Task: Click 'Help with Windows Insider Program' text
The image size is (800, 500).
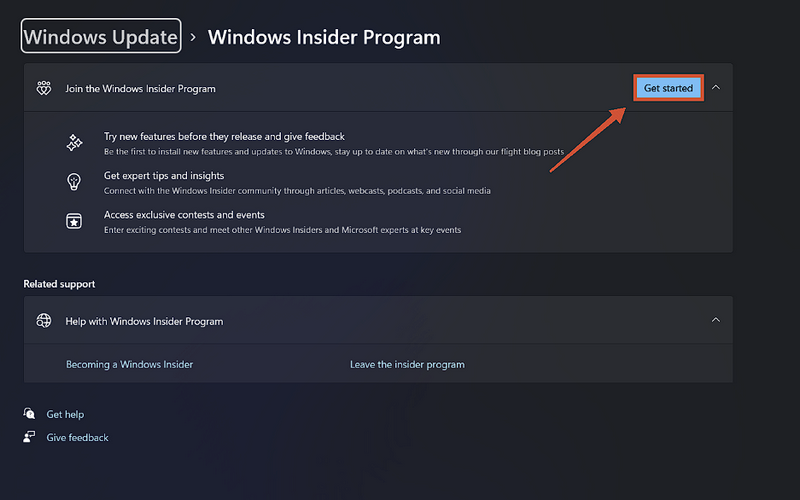Action: pos(144,321)
